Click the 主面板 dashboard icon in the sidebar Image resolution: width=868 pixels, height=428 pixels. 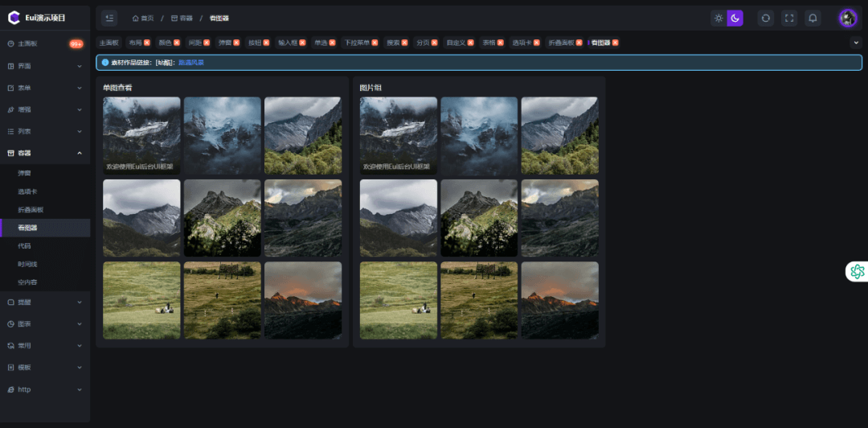coord(10,43)
